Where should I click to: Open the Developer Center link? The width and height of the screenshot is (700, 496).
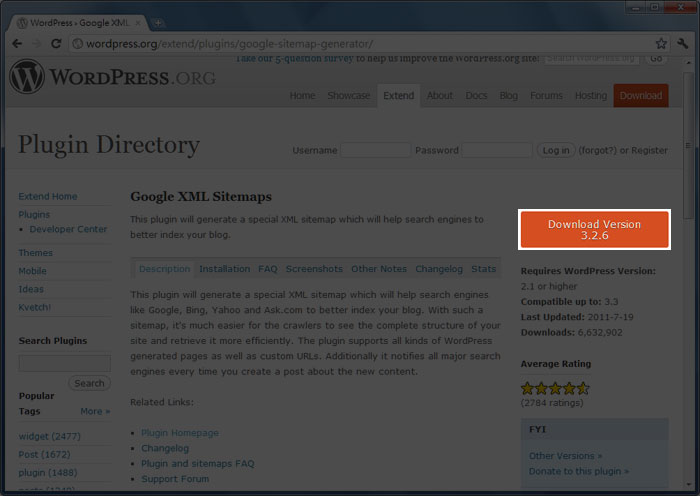[x=68, y=229]
